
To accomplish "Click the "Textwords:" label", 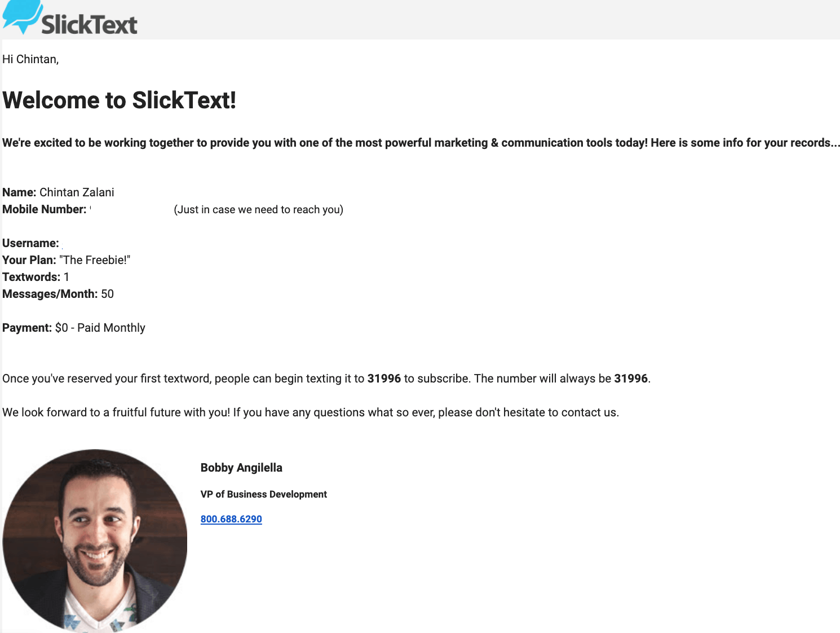I will pos(31,277).
